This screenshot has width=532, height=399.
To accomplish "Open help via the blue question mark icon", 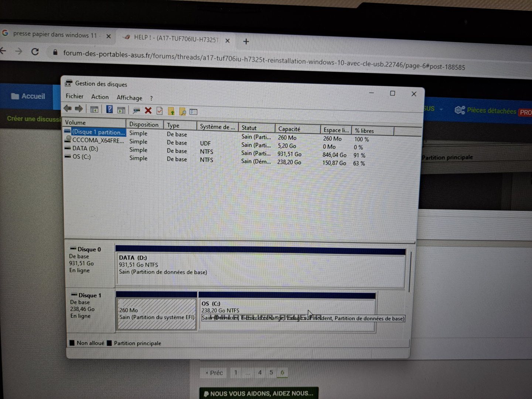I will 110,109.
